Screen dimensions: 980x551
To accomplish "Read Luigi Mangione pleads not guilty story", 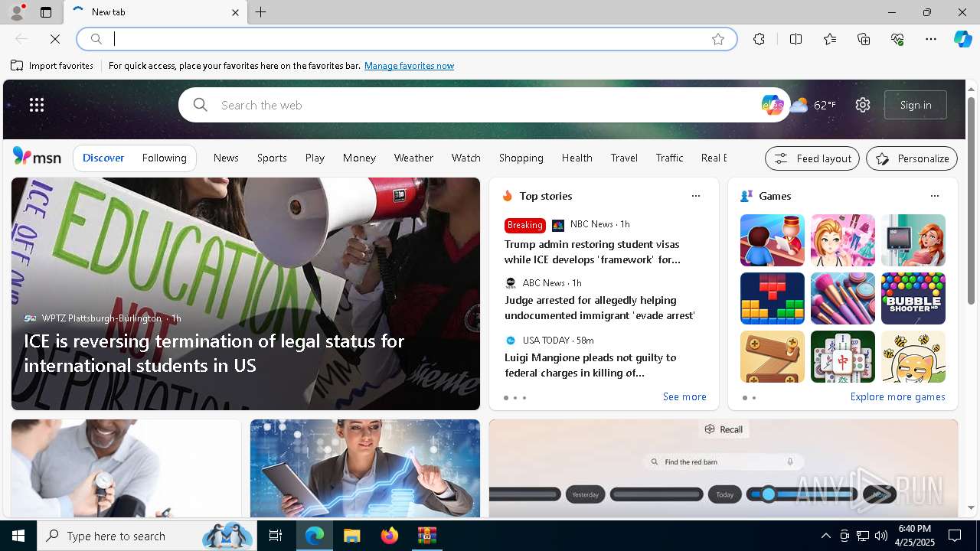I will point(590,365).
